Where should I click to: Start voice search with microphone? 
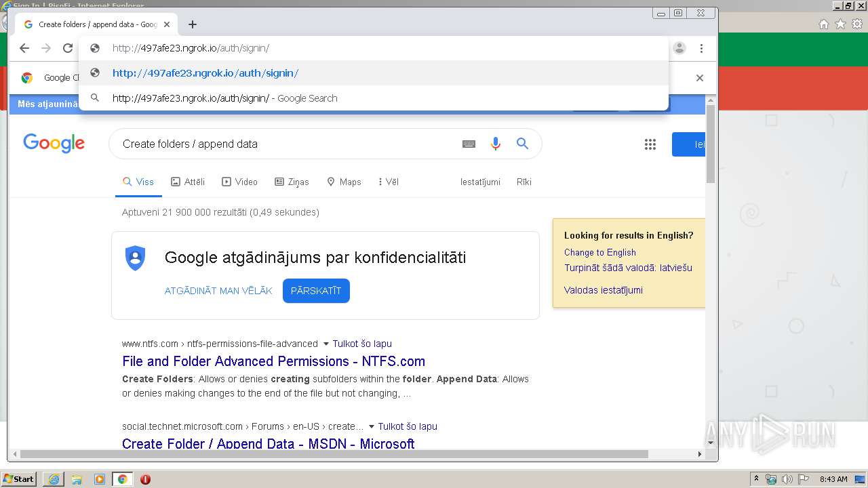(496, 144)
